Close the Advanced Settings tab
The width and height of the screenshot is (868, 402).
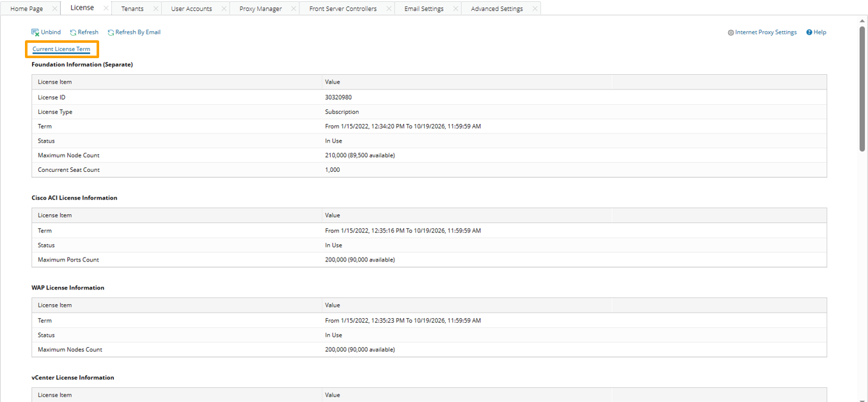[535, 9]
